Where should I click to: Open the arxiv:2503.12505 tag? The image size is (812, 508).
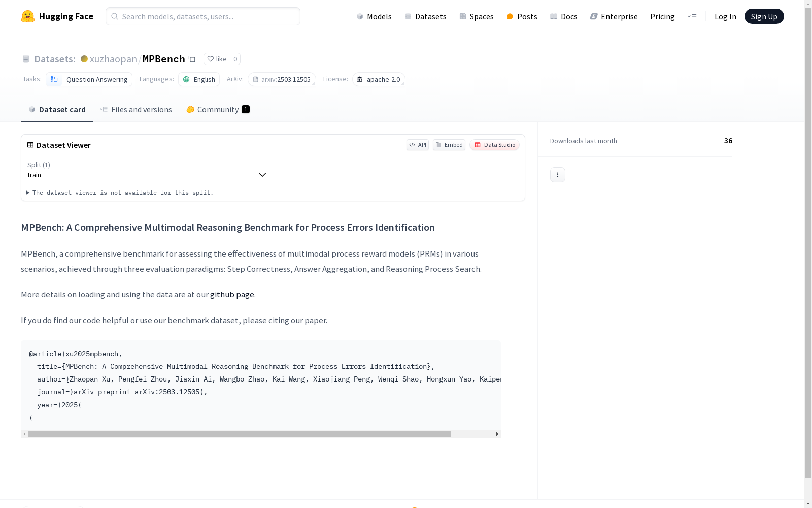[282, 79]
